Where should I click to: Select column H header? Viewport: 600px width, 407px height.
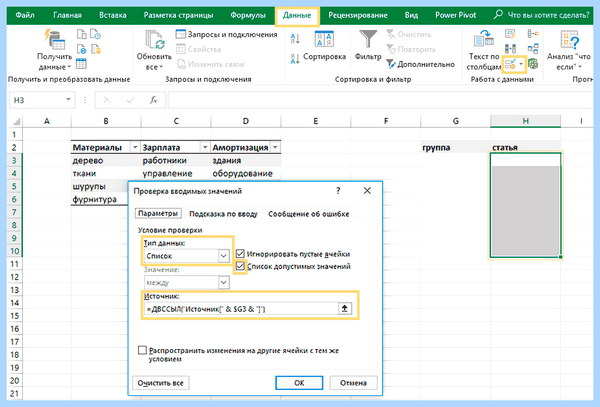[x=525, y=121]
